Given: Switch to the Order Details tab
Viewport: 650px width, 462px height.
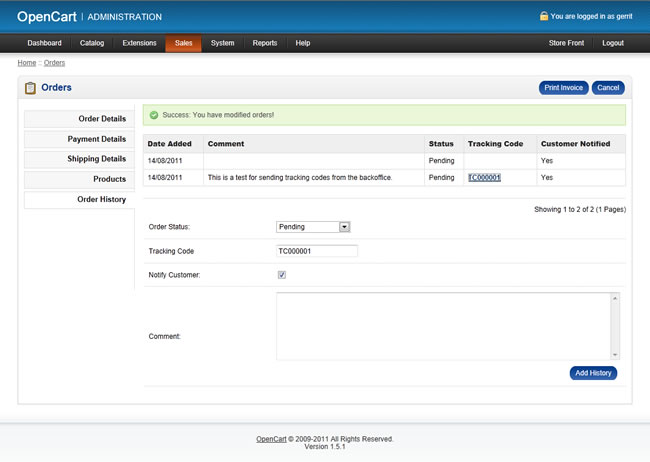Looking at the screenshot, I should pos(79,119).
